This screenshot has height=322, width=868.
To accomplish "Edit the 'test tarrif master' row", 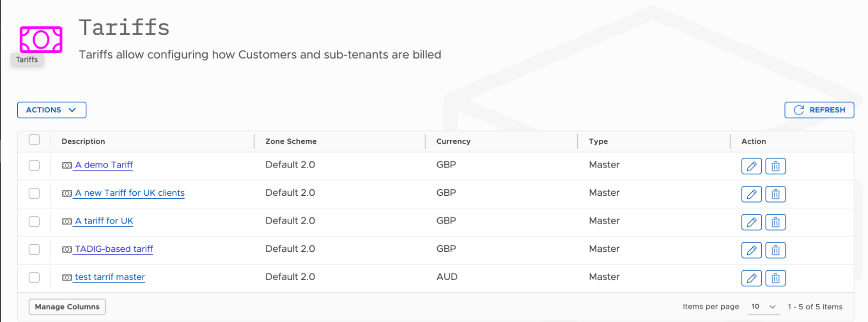I will coord(751,278).
